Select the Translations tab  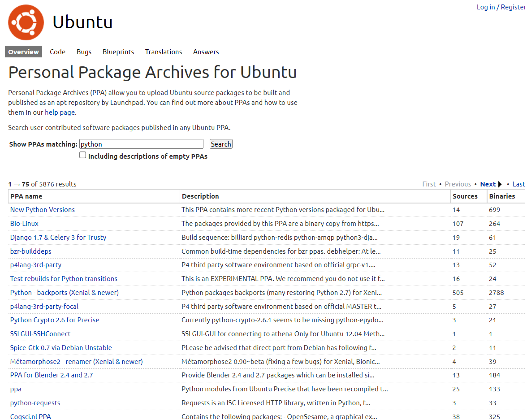pyautogui.click(x=164, y=52)
